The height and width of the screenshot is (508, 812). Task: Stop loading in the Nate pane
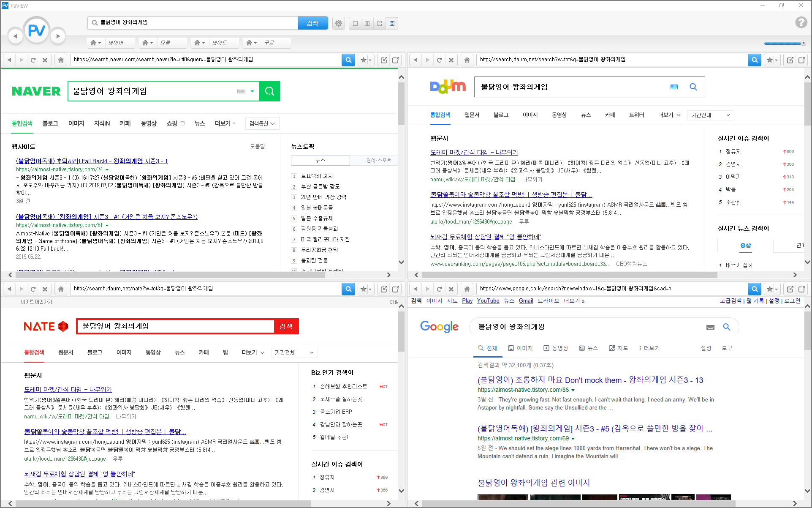(45, 289)
